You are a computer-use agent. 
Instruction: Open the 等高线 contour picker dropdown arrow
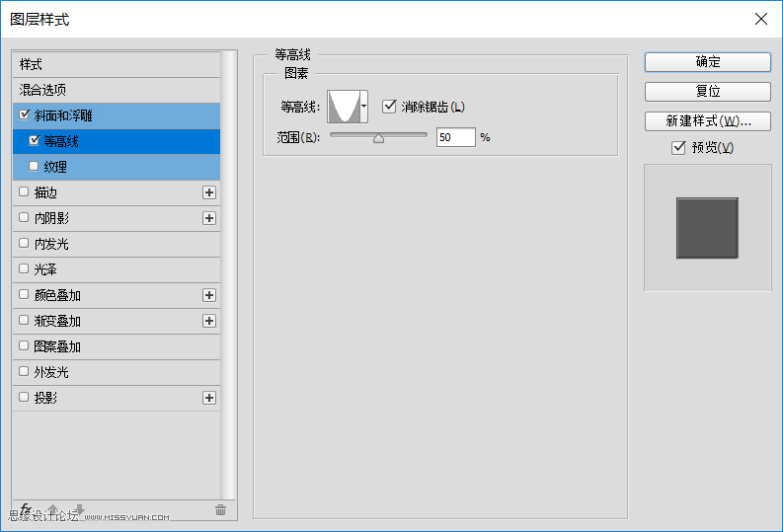[364, 106]
